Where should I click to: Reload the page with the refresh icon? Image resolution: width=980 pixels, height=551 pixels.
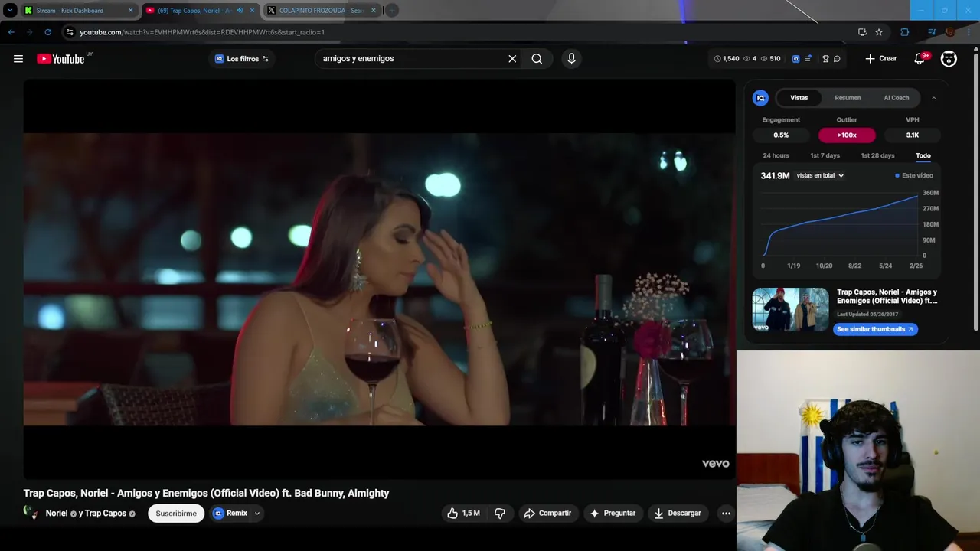click(x=47, y=32)
